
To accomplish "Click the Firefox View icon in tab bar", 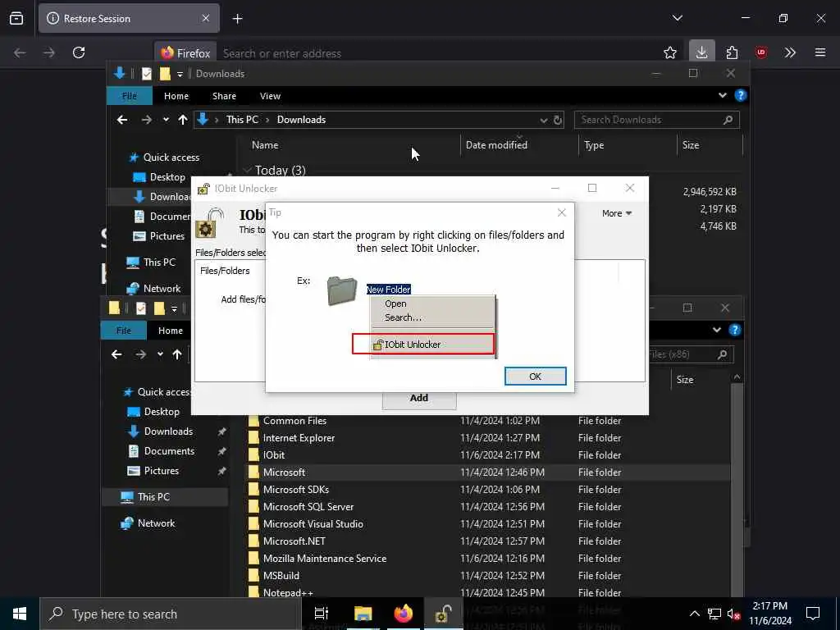I will coord(16,19).
